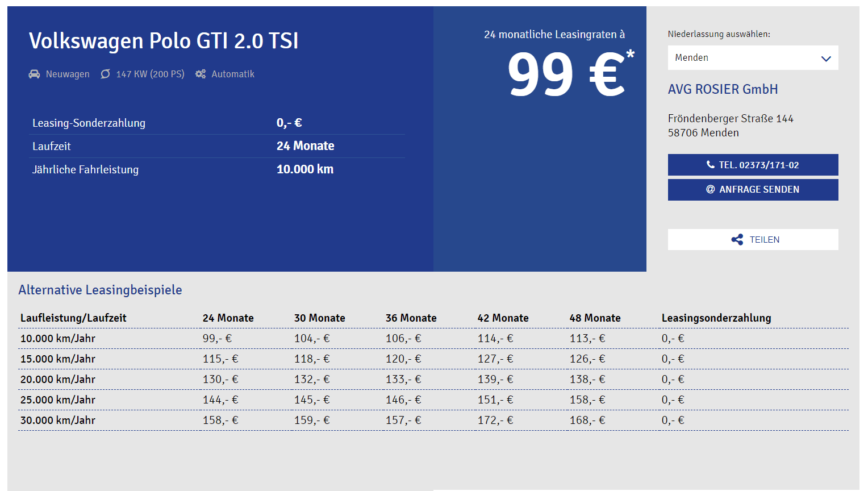Click the 114,- € rate cell
The image size is (868, 491).
(x=495, y=339)
